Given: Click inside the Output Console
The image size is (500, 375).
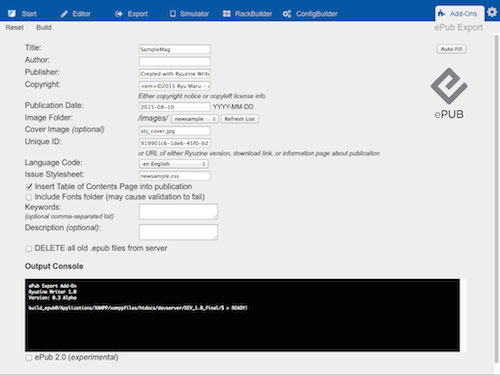Looking at the screenshot, I should (x=242, y=315).
